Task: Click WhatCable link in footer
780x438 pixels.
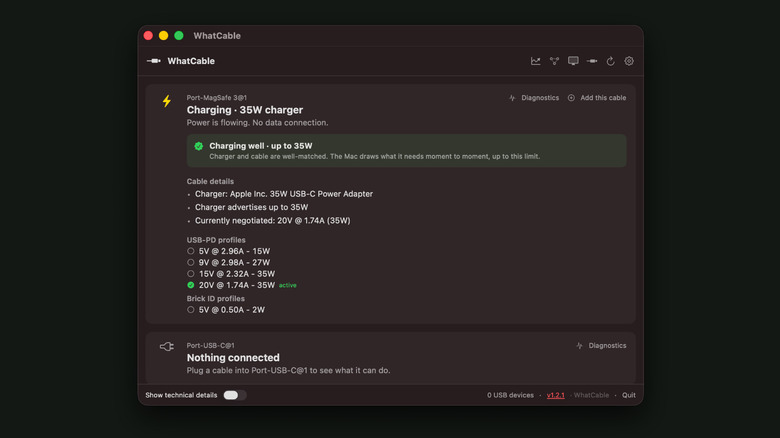Action: click(x=591, y=395)
